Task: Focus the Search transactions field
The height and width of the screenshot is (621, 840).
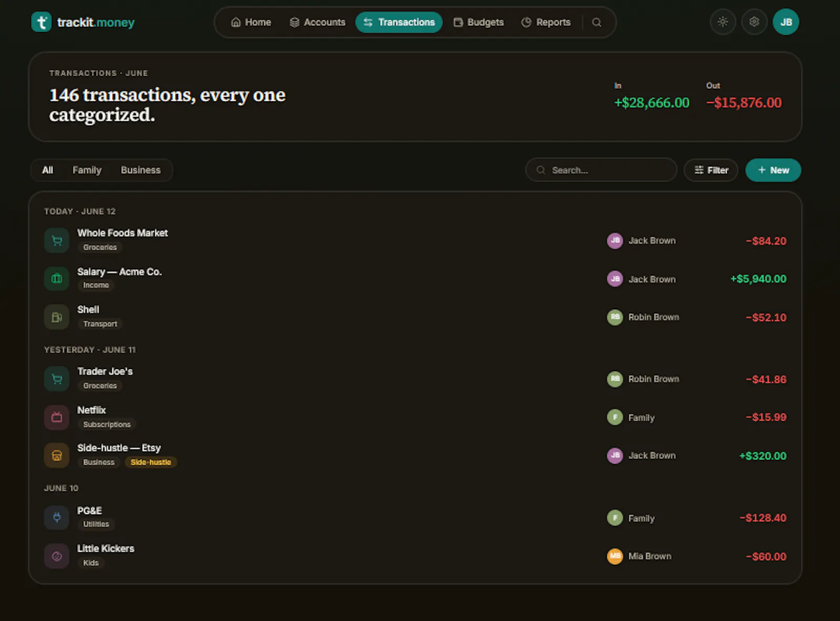Action: coord(601,170)
